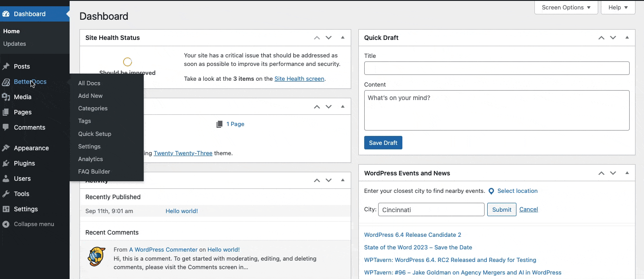Click the location pin beside Select location
This screenshot has width=644, height=279.
[491, 191]
